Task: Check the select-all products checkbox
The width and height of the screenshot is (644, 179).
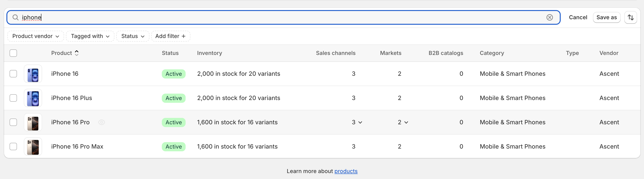Action: (x=13, y=53)
